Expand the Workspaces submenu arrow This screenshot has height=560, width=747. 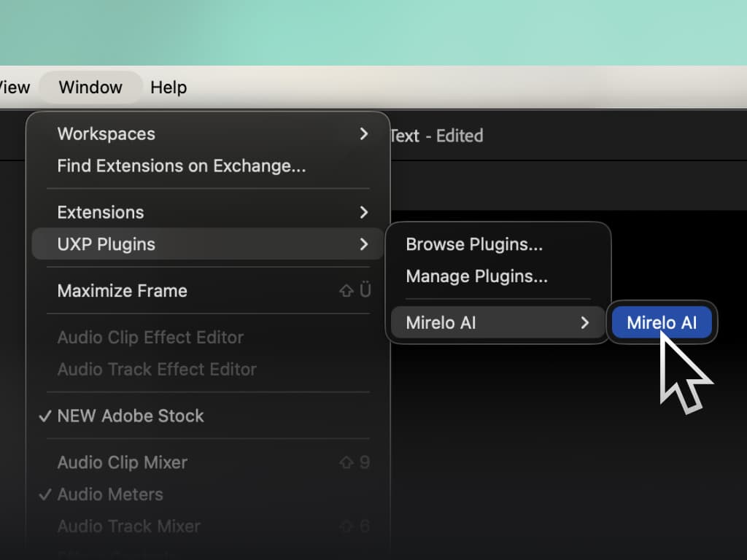click(x=363, y=134)
